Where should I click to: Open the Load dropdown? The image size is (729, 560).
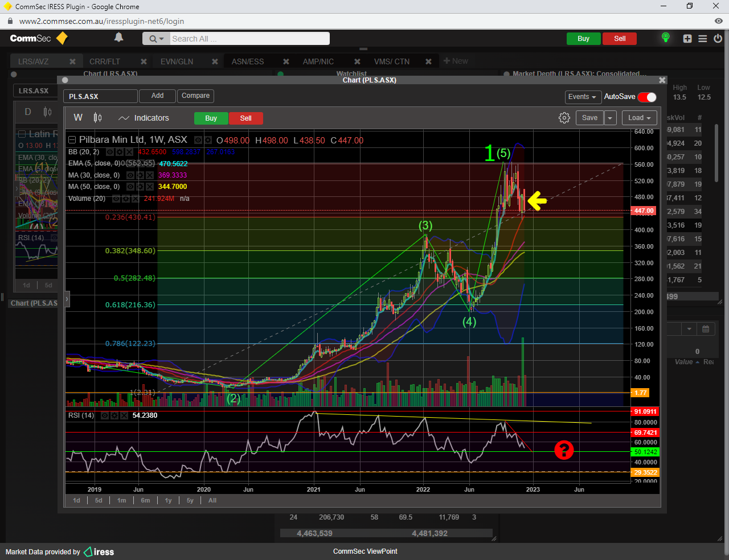pos(639,118)
